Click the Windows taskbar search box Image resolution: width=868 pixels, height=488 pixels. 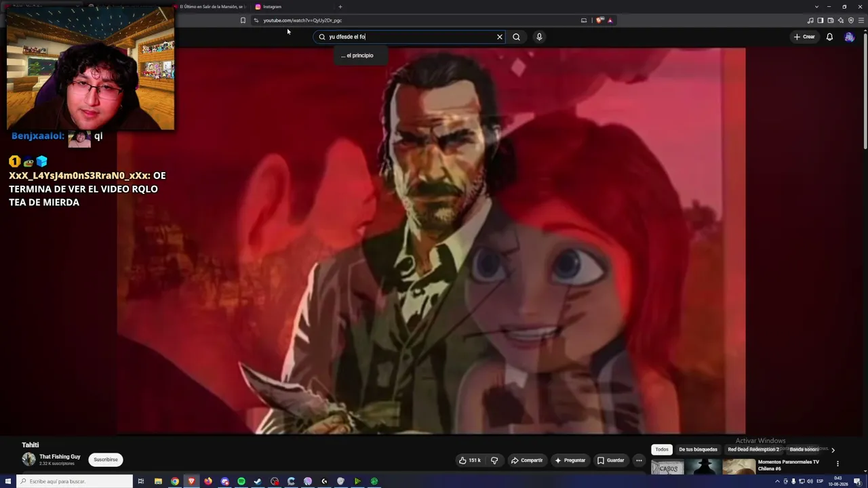pos(75,481)
